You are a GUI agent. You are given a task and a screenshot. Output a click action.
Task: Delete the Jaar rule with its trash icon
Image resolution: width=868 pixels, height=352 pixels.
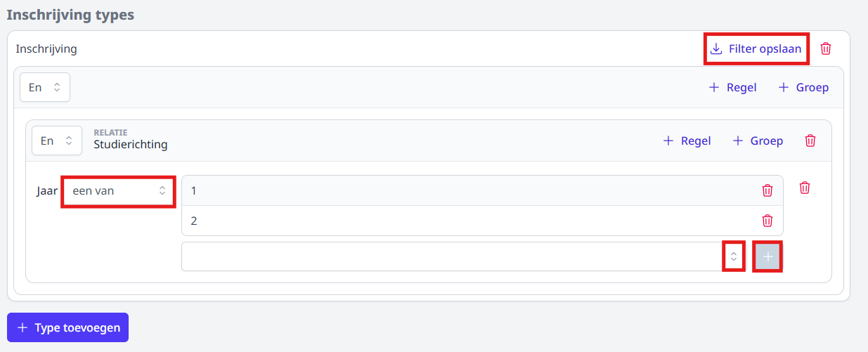click(805, 188)
